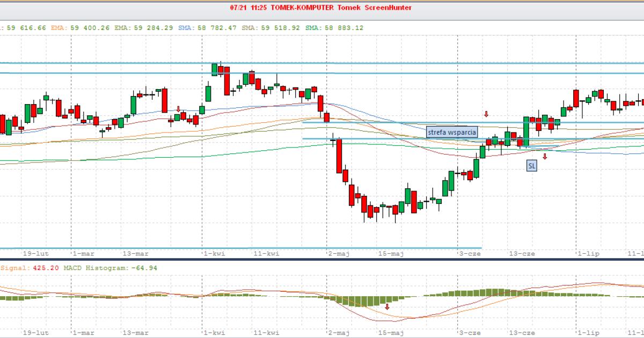Select '1-kwi' date on the main chart axis
644x338 pixels.
pos(214,253)
